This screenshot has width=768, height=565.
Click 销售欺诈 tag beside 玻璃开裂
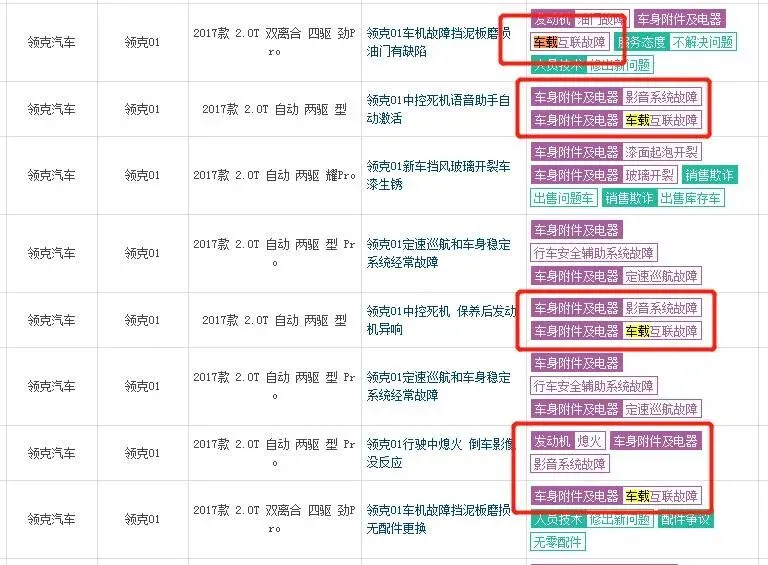709,175
